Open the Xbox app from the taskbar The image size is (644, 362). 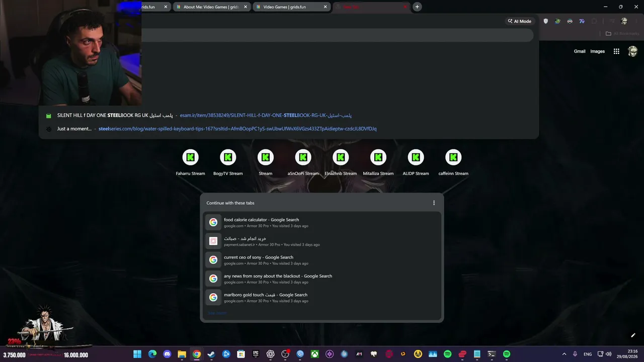pos(314,354)
